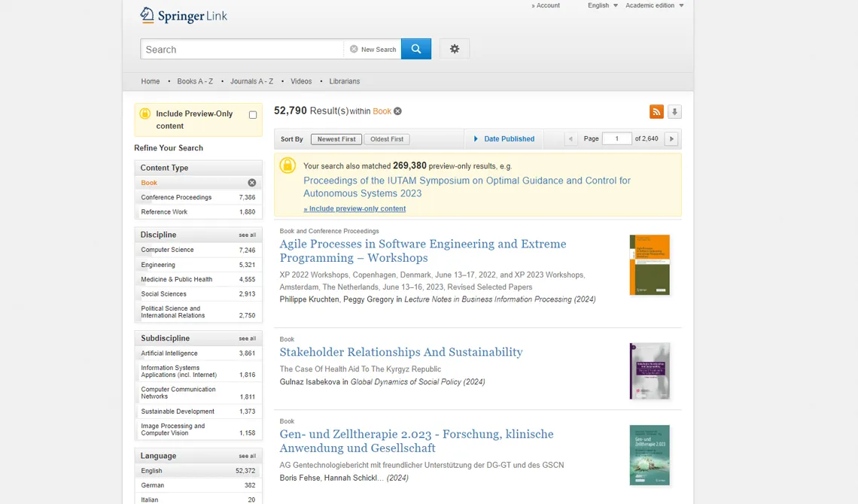Filter by Reference Work content type
858x504 pixels.
point(198,211)
